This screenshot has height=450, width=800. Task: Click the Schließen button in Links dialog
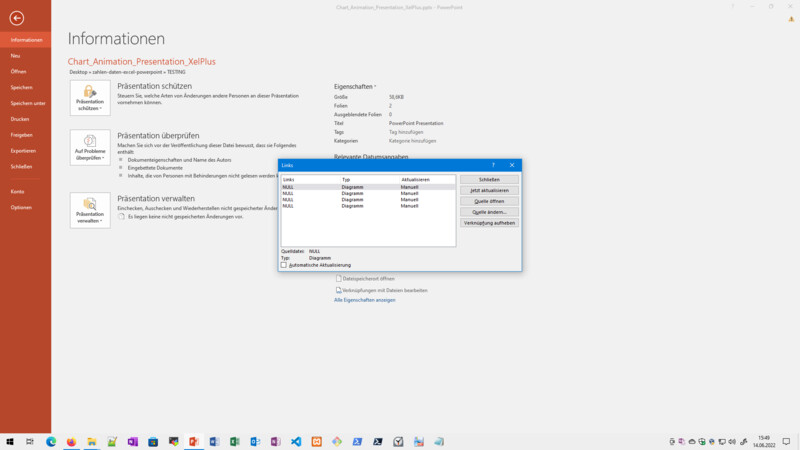tap(489, 180)
